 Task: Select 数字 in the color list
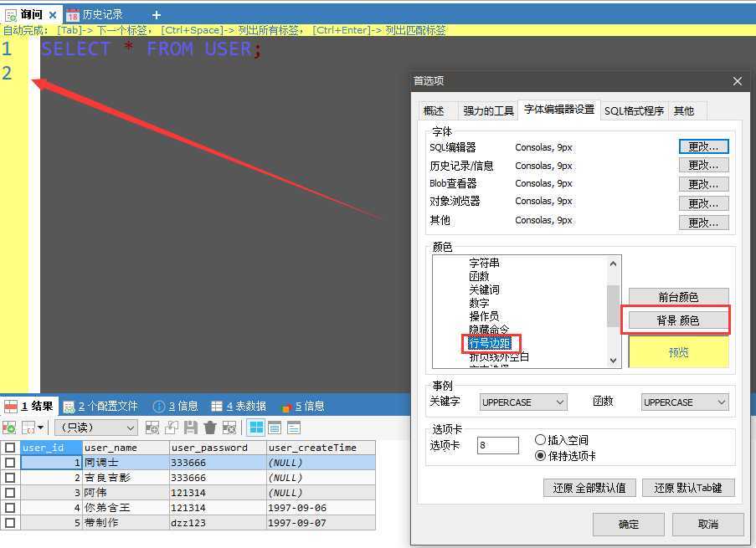pyautogui.click(x=479, y=303)
